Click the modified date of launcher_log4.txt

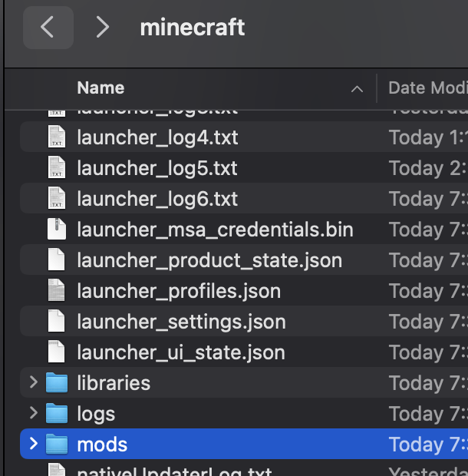(x=428, y=137)
